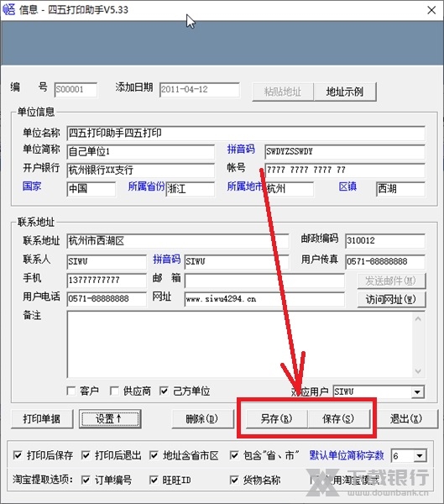Image resolution: width=444 pixels, height=504 pixels.
Task: Toggle the 打印后退出 checkbox
Action: coord(86,455)
